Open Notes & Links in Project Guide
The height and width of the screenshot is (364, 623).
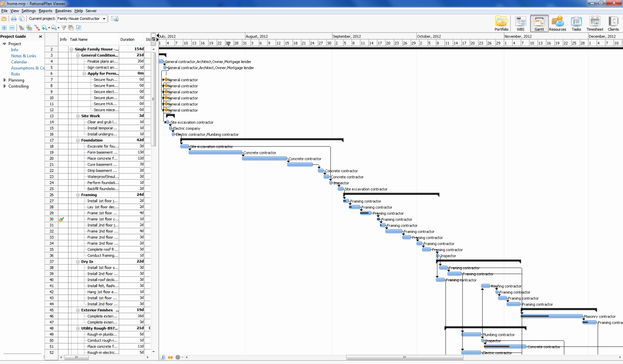click(x=24, y=56)
